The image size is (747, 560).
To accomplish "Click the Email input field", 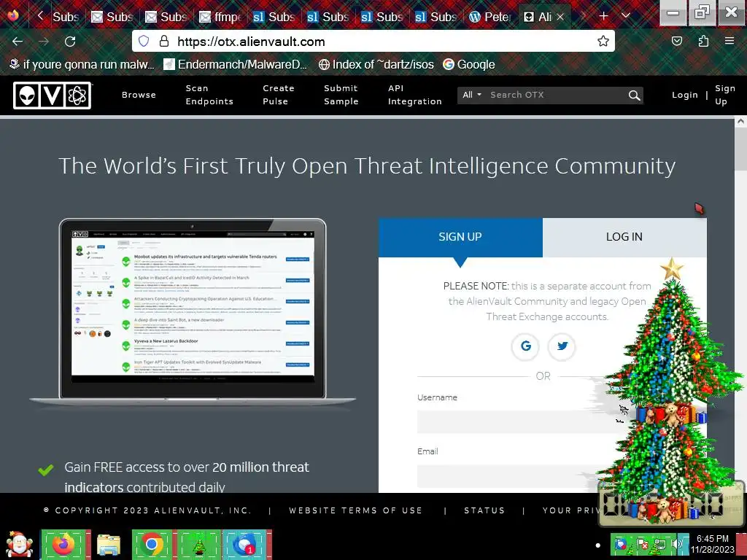I will tap(517, 475).
